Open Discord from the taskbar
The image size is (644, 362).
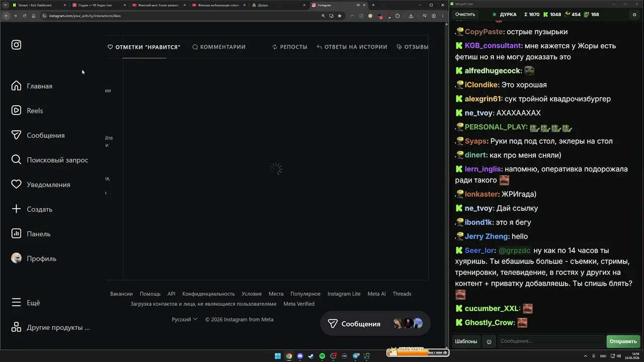tap(300, 356)
